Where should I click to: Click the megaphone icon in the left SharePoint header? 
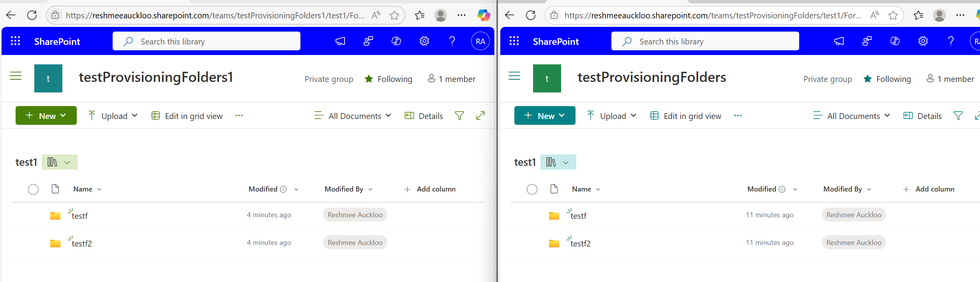pyautogui.click(x=340, y=41)
